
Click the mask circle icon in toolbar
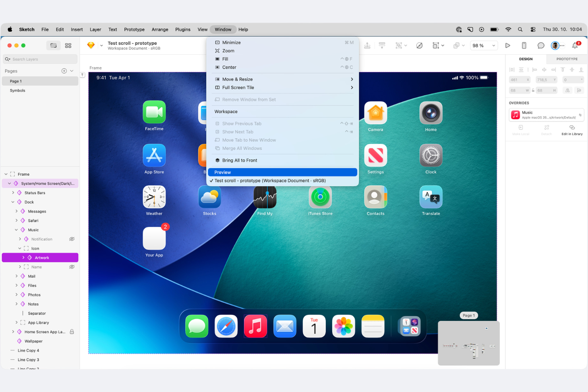[x=419, y=46]
